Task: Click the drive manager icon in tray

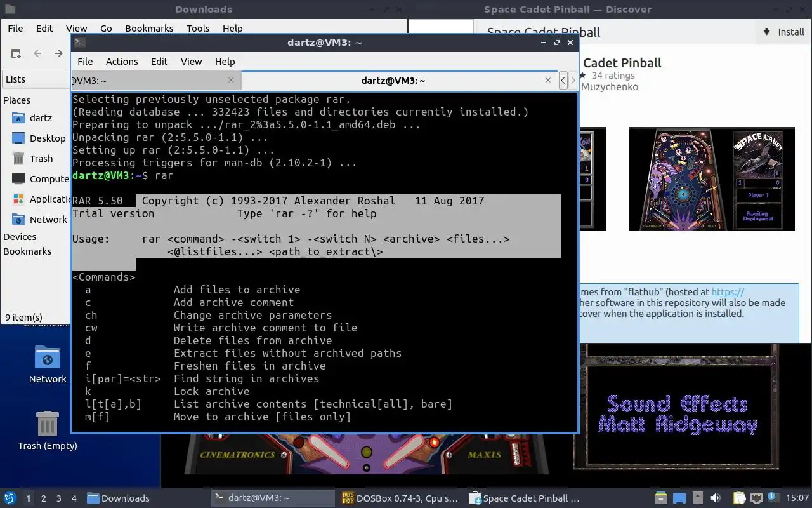Action: (x=661, y=498)
